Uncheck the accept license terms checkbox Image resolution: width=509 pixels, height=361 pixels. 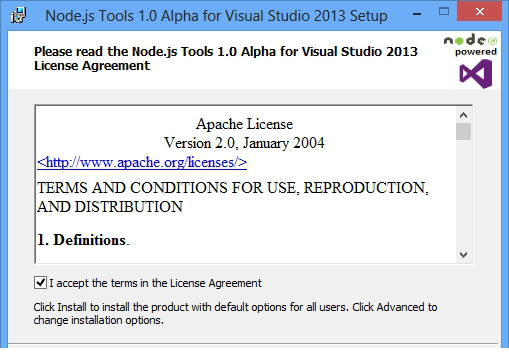tap(40, 283)
